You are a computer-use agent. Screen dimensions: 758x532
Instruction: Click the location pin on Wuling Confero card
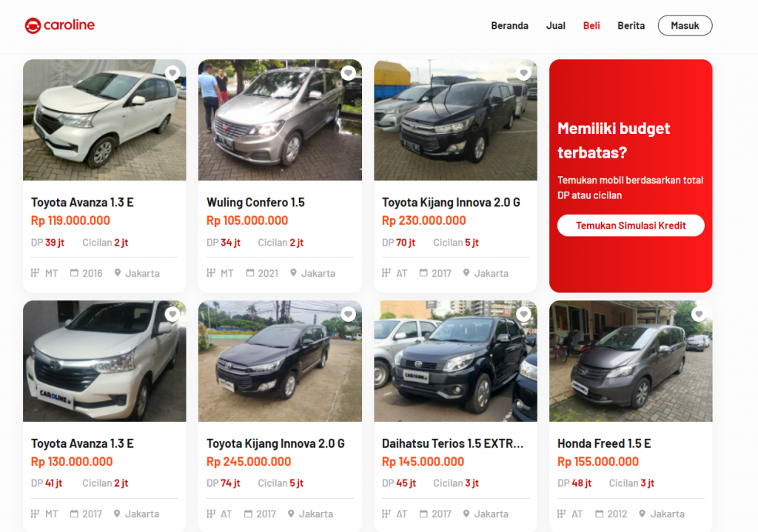coord(293,273)
